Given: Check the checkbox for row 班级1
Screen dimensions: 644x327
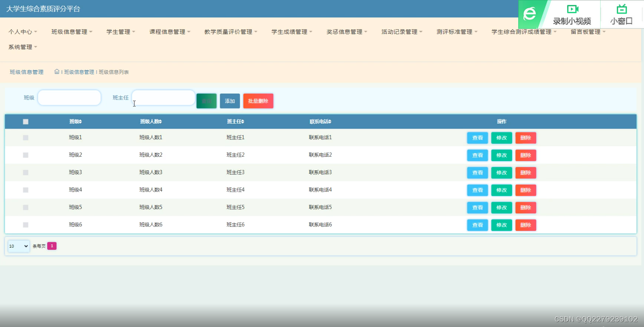Looking at the screenshot, I should pyautogui.click(x=25, y=137).
